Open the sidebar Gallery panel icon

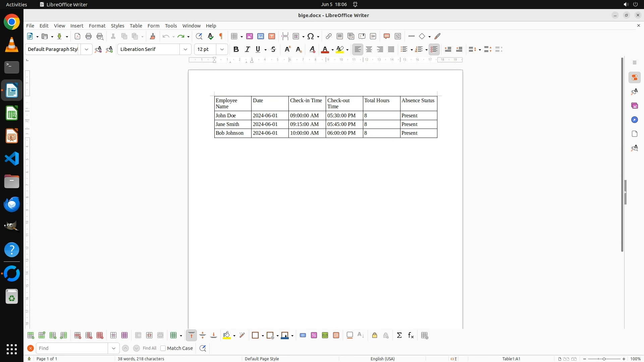click(634, 106)
